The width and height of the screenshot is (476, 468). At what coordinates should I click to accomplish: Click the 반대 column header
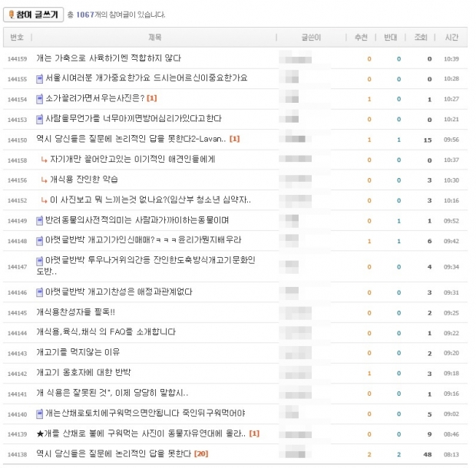pyautogui.click(x=391, y=38)
